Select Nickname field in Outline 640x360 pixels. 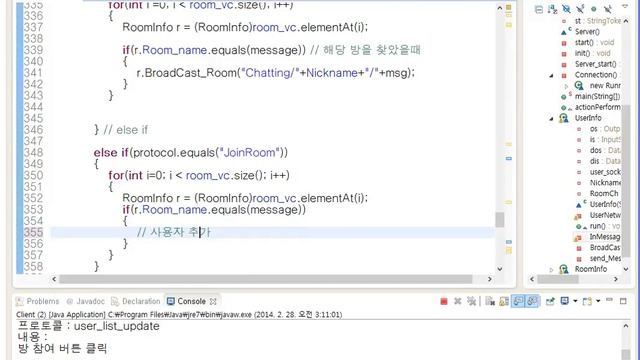point(605,183)
